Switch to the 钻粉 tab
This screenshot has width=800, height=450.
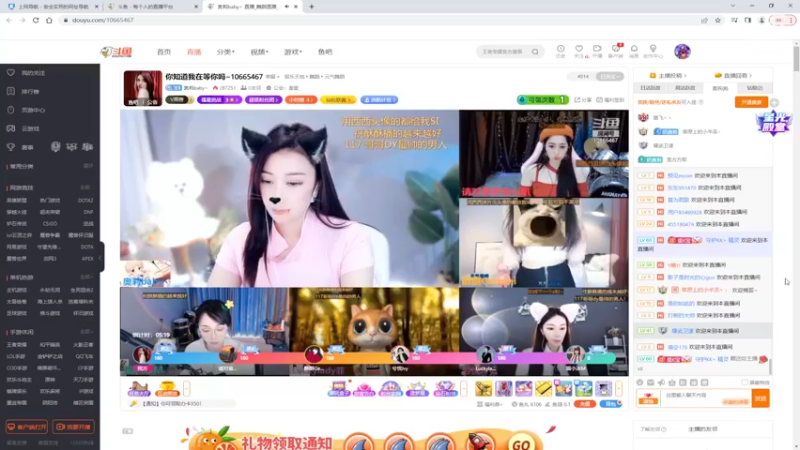click(755, 88)
